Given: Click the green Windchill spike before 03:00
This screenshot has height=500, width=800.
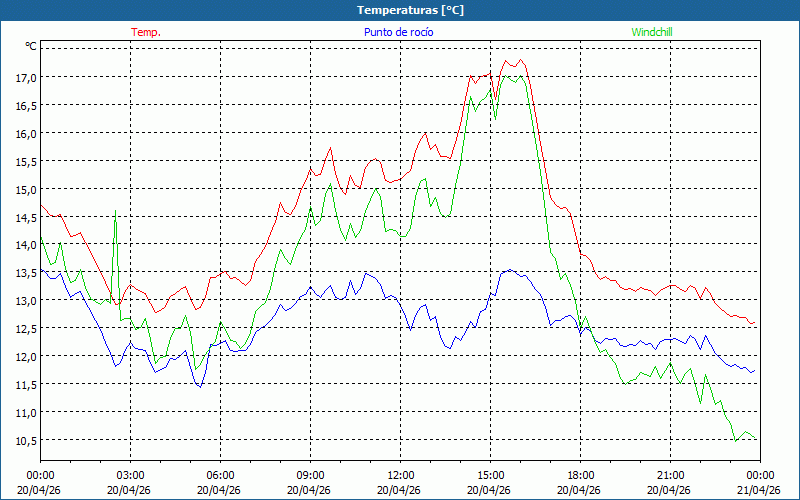Looking at the screenshot, I should [116, 213].
